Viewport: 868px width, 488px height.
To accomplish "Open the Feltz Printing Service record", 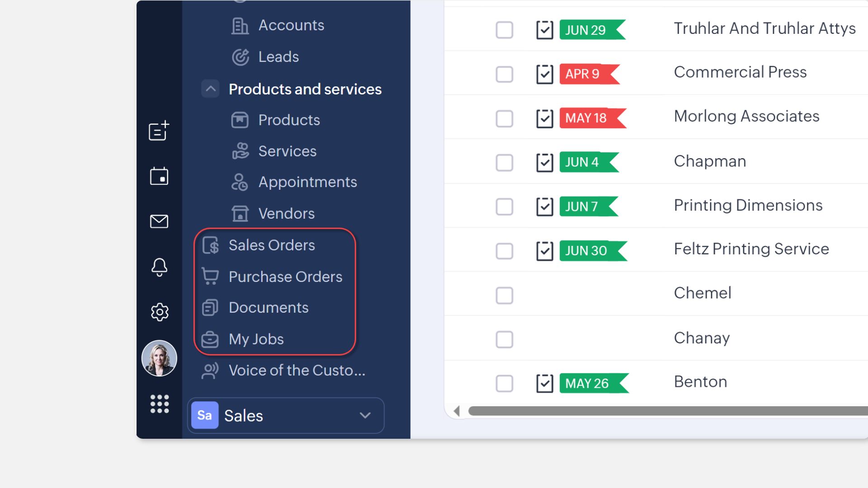I will tap(751, 249).
